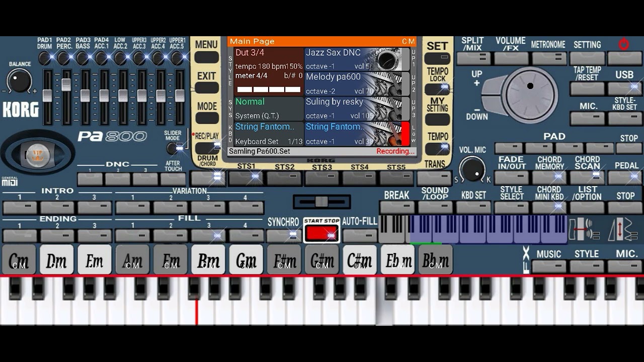Click the STYLE SELECT button
Screen dimensions: 644x362
tap(512, 207)
